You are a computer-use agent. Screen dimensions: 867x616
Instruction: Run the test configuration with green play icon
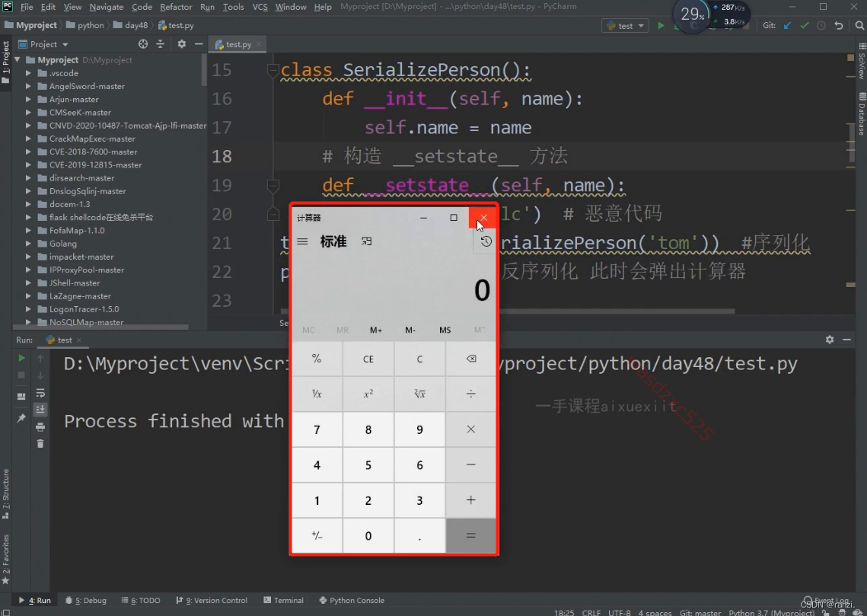[660, 25]
